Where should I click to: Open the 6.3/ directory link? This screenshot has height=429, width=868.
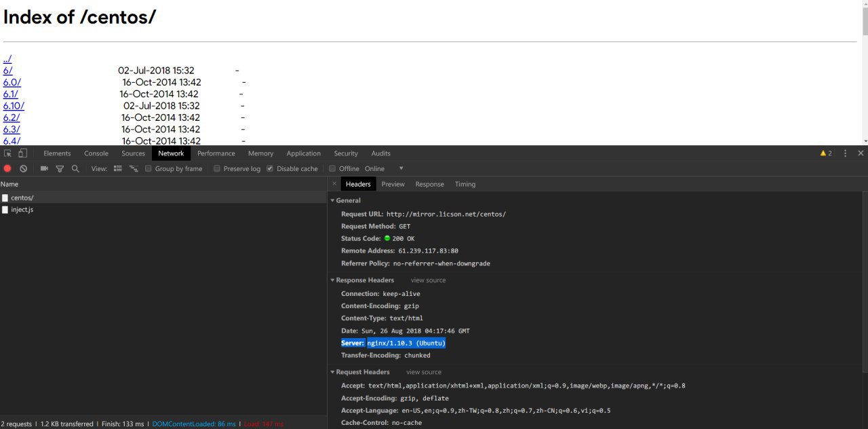12,129
